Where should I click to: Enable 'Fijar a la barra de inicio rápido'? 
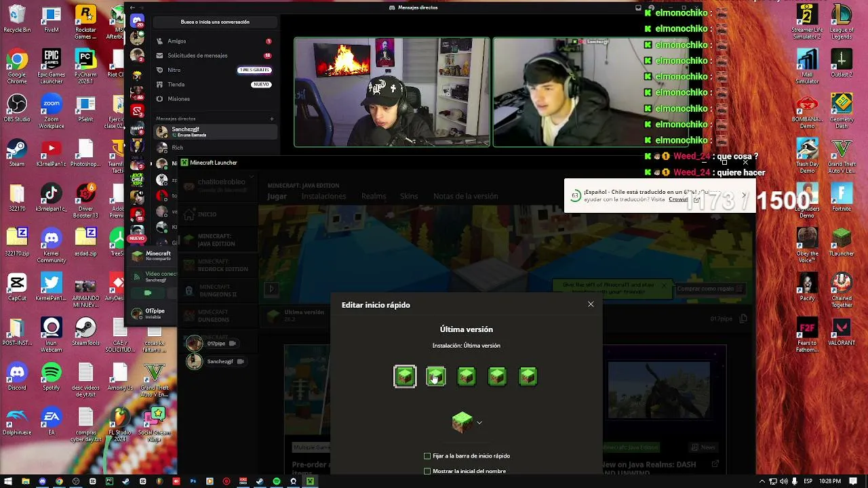427,456
